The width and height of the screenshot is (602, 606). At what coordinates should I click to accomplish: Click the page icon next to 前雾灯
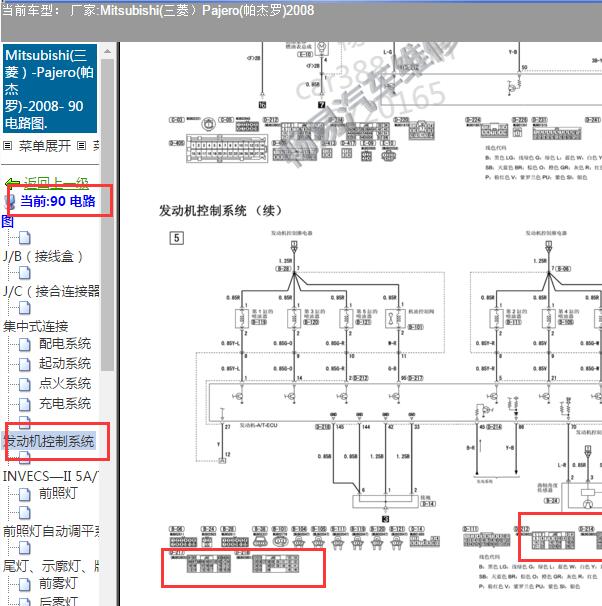[x=24, y=583]
